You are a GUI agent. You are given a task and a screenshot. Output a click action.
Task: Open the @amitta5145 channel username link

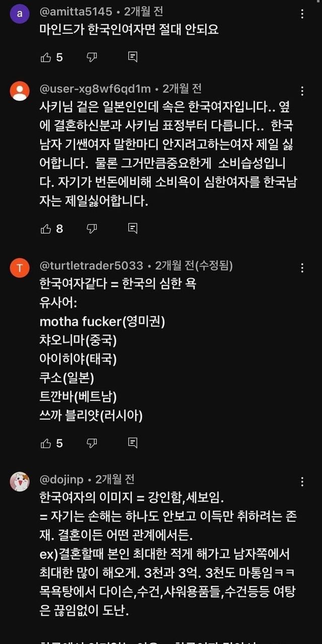coord(75,12)
